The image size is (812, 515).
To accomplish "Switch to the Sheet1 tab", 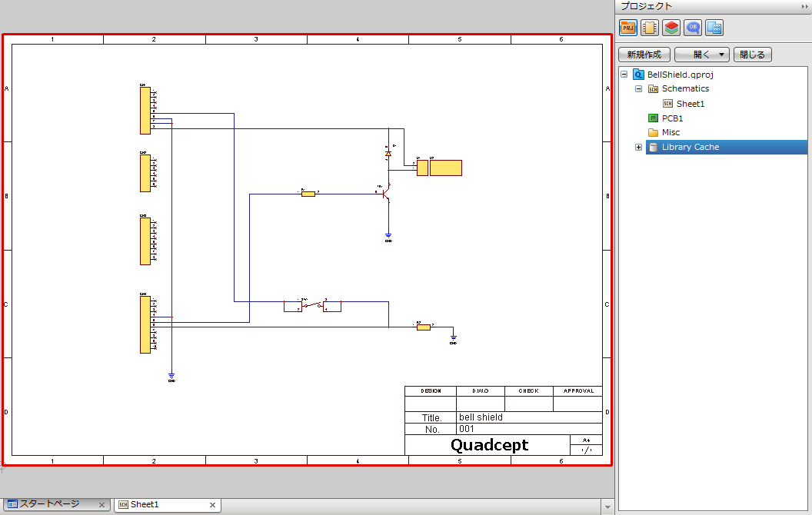I will click(150, 504).
